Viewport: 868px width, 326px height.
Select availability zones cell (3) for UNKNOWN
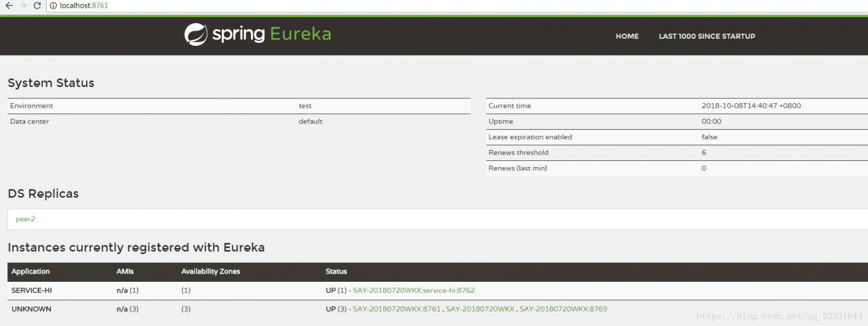click(x=186, y=309)
